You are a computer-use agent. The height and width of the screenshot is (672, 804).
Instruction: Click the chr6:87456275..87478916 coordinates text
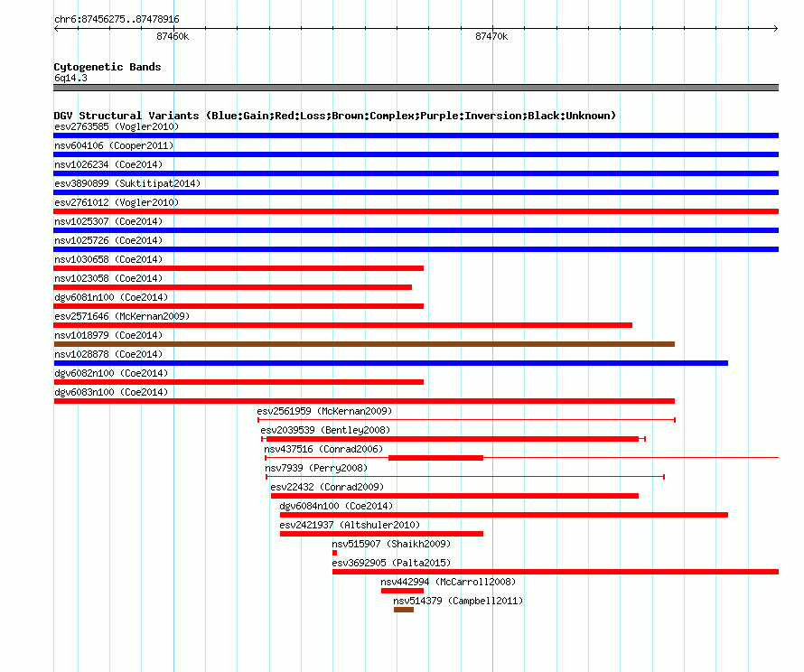(x=117, y=20)
